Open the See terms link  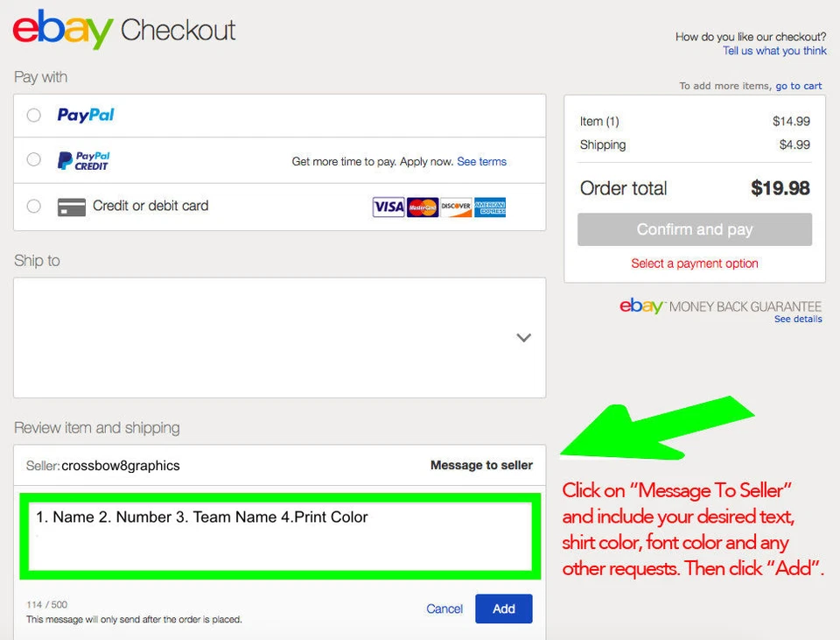point(481,161)
